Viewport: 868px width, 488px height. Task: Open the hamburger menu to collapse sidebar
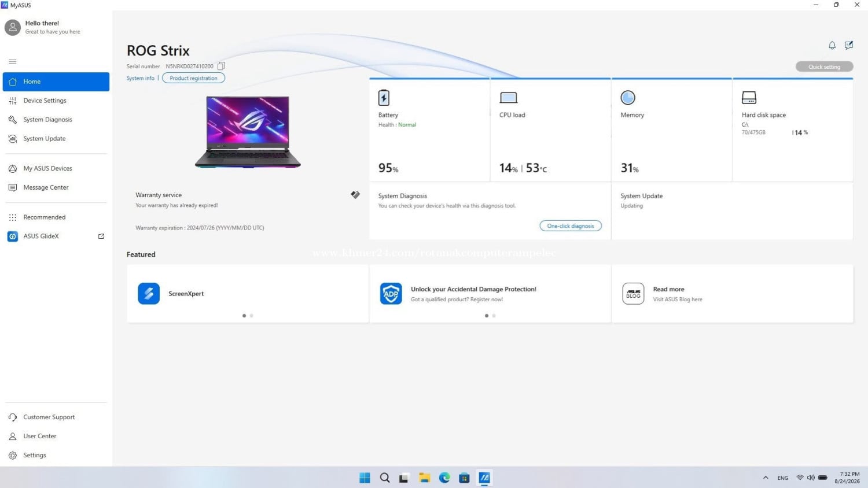click(13, 62)
